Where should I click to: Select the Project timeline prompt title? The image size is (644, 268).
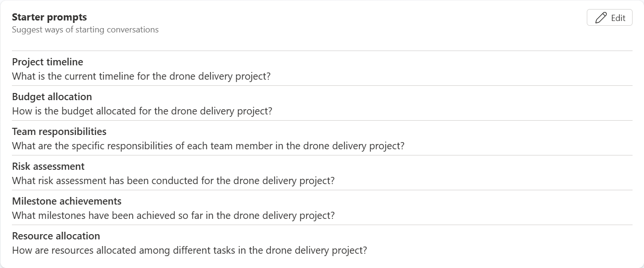(47, 62)
